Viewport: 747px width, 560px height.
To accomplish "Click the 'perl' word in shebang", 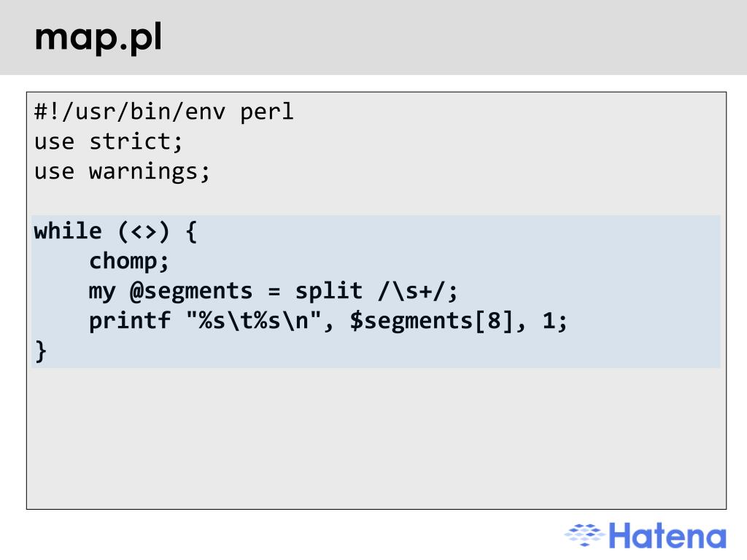I will tap(267, 113).
